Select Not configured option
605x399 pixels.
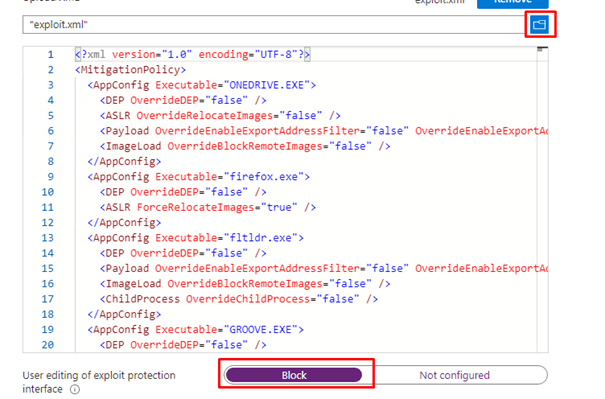click(x=454, y=375)
